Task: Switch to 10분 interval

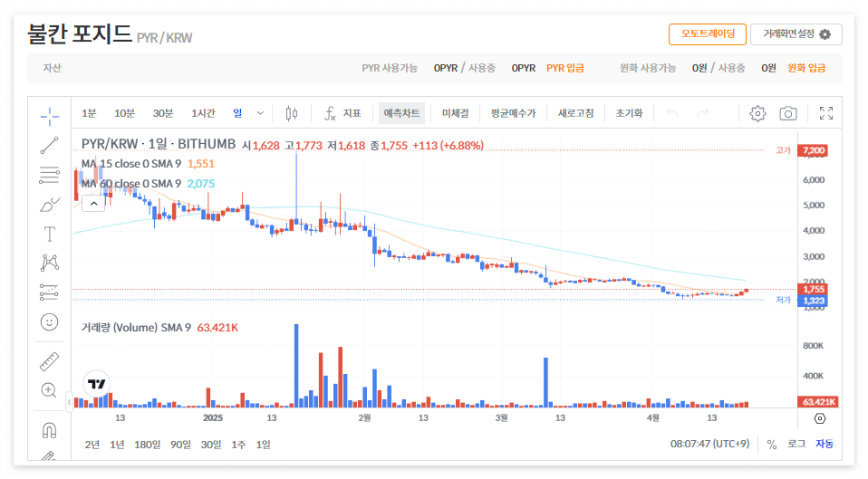Action: 124,113
